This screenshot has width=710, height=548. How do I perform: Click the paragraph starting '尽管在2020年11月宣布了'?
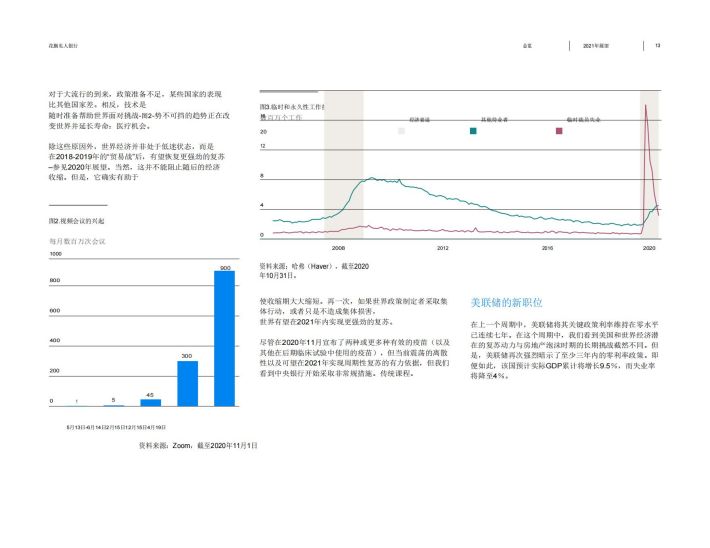pyautogui.click(x=355, y=358)
